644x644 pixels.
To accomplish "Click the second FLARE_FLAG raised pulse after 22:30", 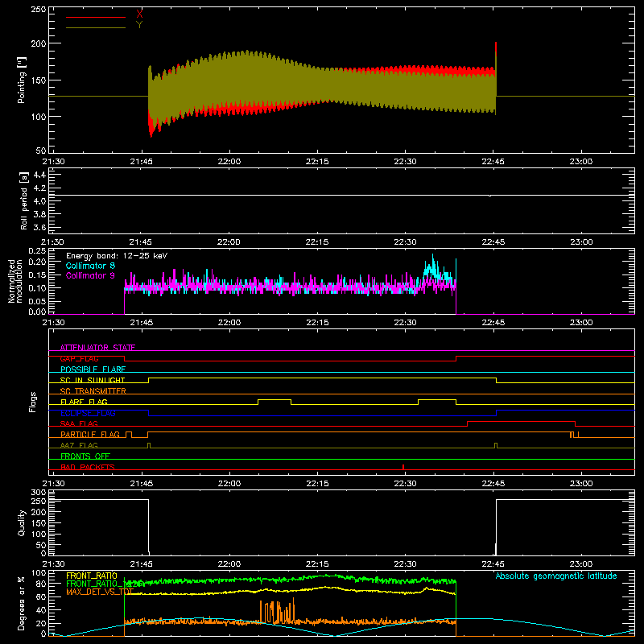I will (437, 399).
